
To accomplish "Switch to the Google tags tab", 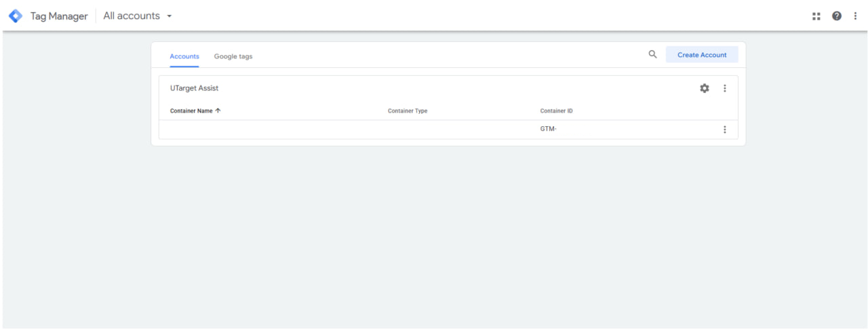I will (x=233, y=56).
